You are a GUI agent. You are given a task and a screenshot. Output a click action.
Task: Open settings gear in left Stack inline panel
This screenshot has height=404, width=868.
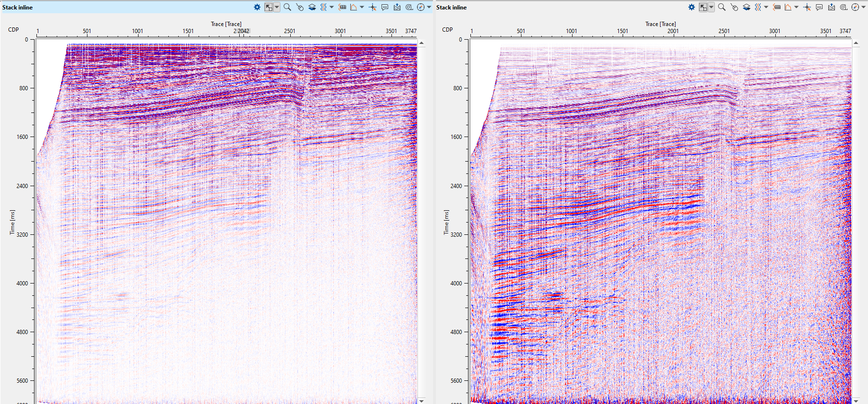click(x=257, y=7)
